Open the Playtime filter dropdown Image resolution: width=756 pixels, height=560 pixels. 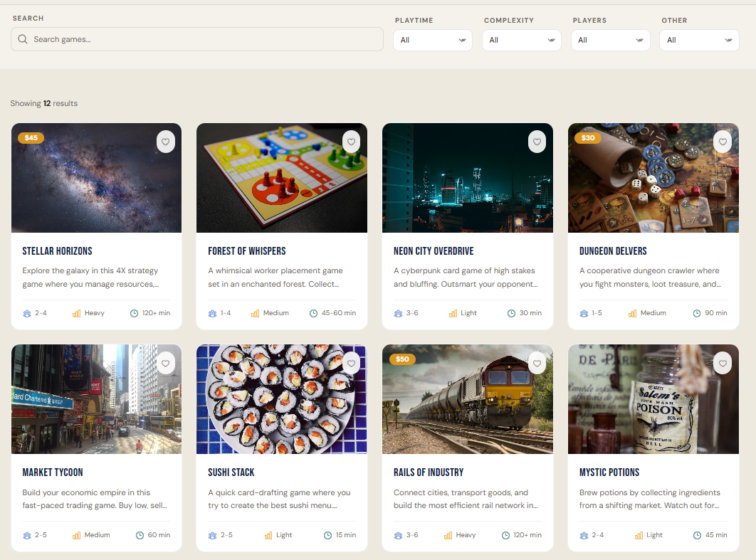tap(433, 40)
